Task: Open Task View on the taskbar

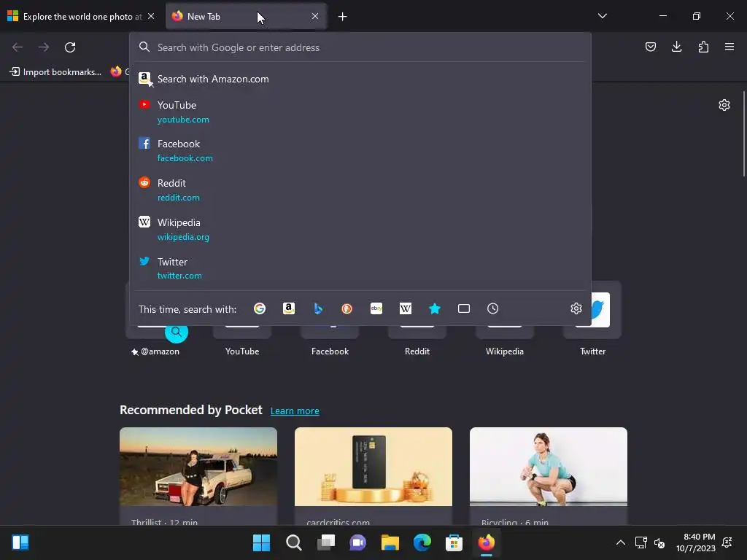Action: [326, 542]
